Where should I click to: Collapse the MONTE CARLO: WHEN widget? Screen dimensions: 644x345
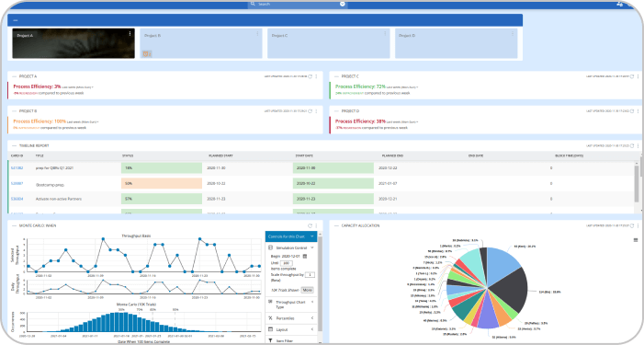click(15, 225)
